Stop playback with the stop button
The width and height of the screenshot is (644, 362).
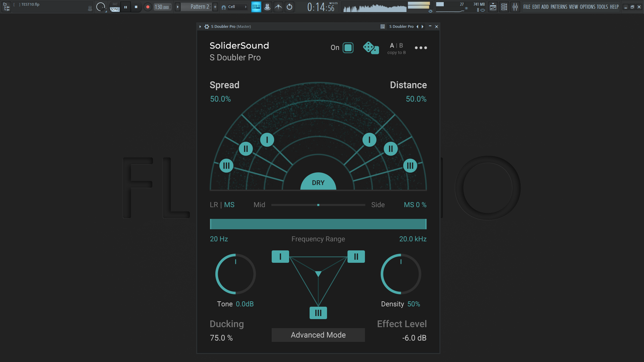coord(136,7)
